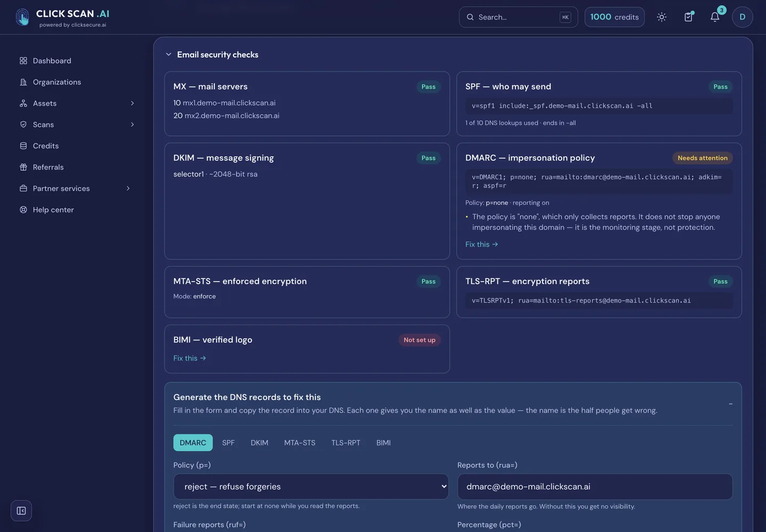Expand the Scans submenu chevron
Viewport: 766px width, 532px height.
tap(132, 124)
